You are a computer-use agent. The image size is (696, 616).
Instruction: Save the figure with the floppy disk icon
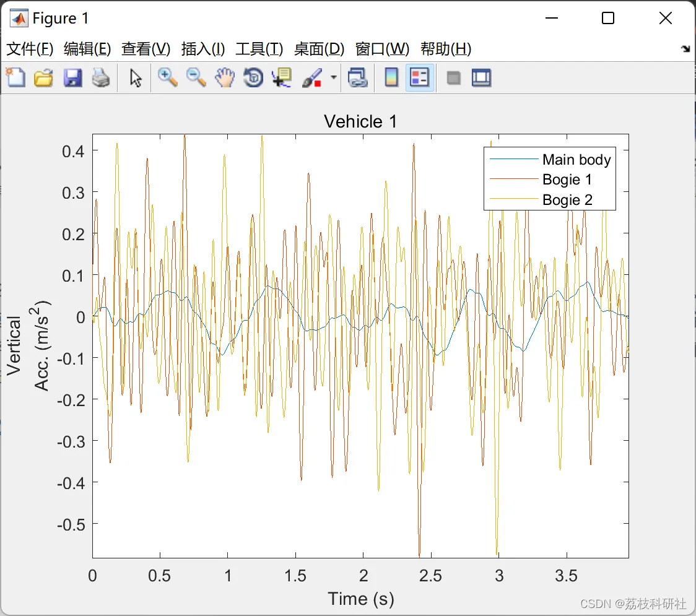click(x=72, y=77)
